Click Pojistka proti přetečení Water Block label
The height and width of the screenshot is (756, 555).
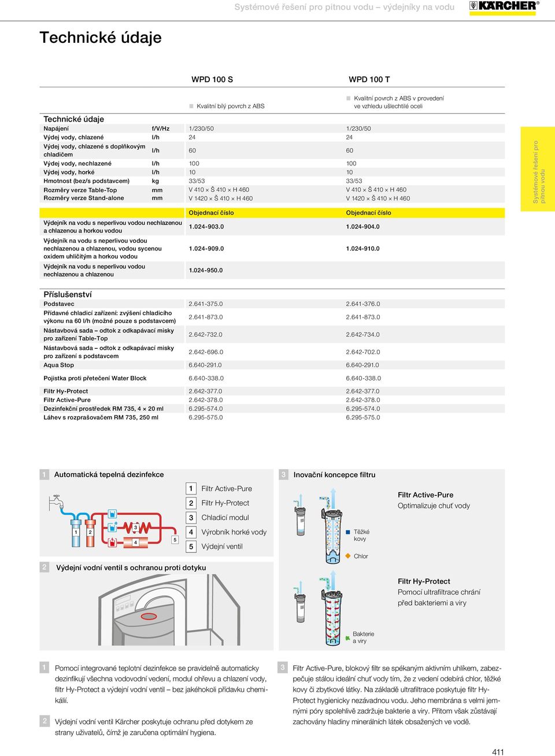[x=95, y=378]
